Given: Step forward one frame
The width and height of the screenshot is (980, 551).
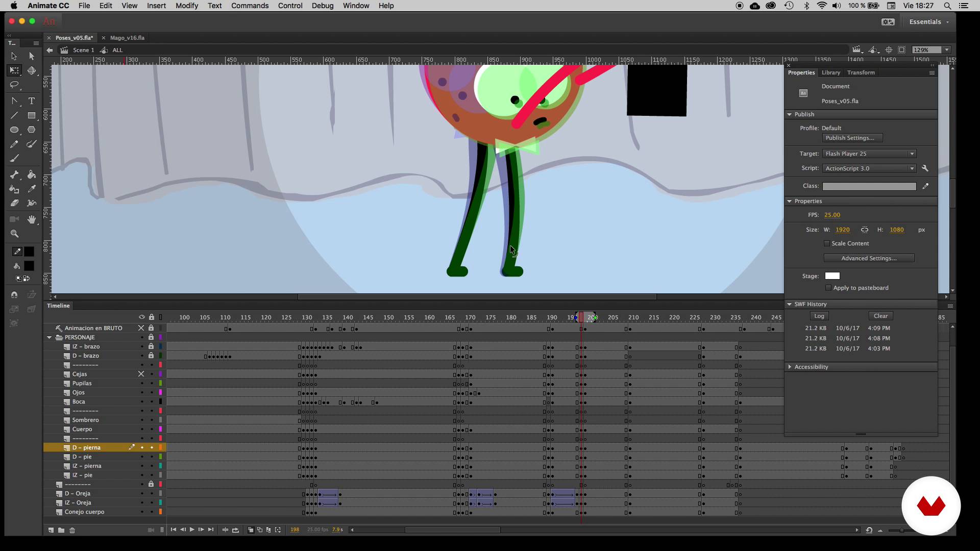Looking at the screenshot, I should point(201,530).
